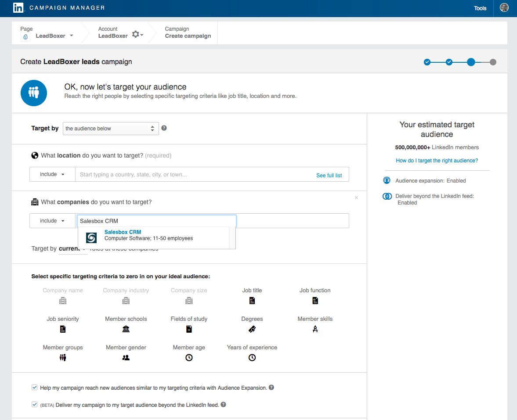The image size is (517, 420).
Task: Click the Company name building icon
Action: (63, 301)
